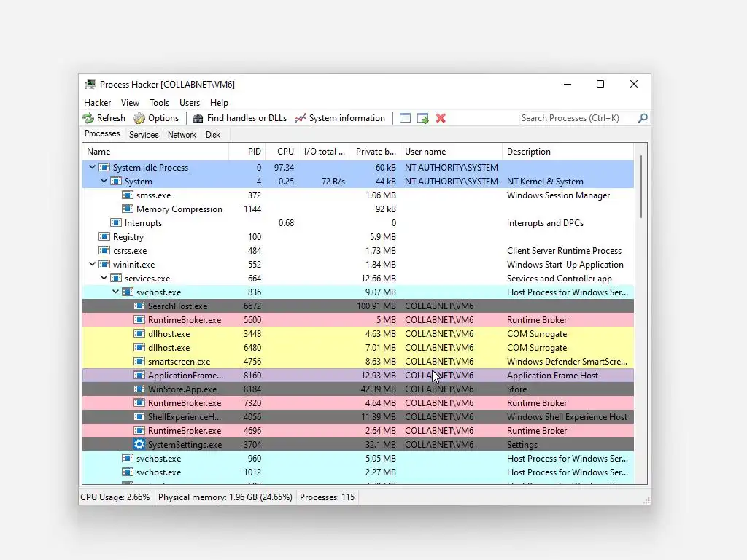This screenshot has height=560, width=747.
Task: Click the Memory Compression process icon
Action: pyautogui.click(x=127, y=209)
